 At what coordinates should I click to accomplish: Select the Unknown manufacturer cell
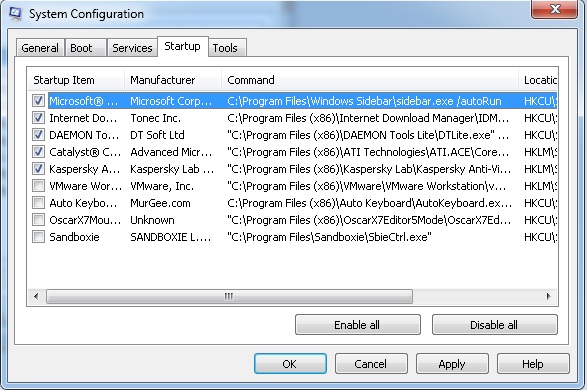[x=152, y=220]
